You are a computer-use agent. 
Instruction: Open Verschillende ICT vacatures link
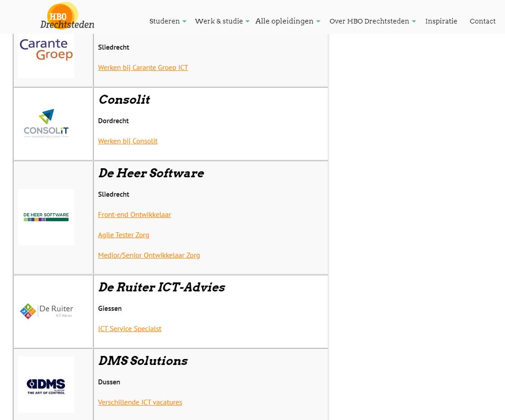point(140,402)
